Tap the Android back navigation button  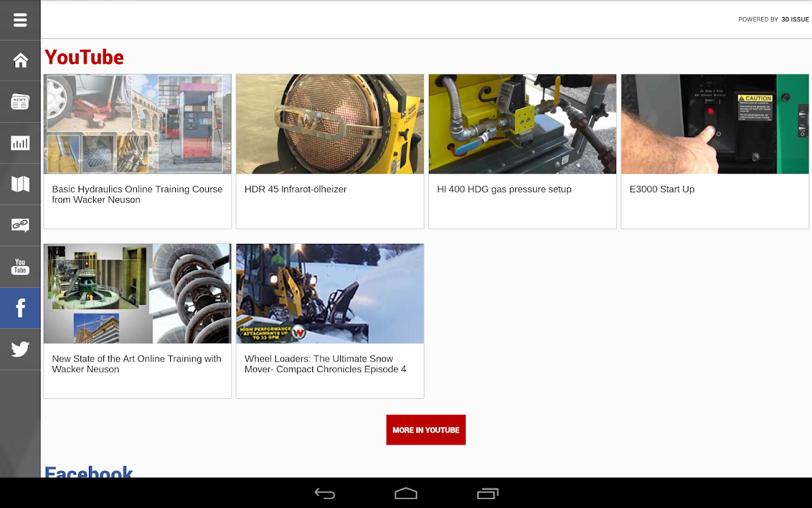[325, 493]
